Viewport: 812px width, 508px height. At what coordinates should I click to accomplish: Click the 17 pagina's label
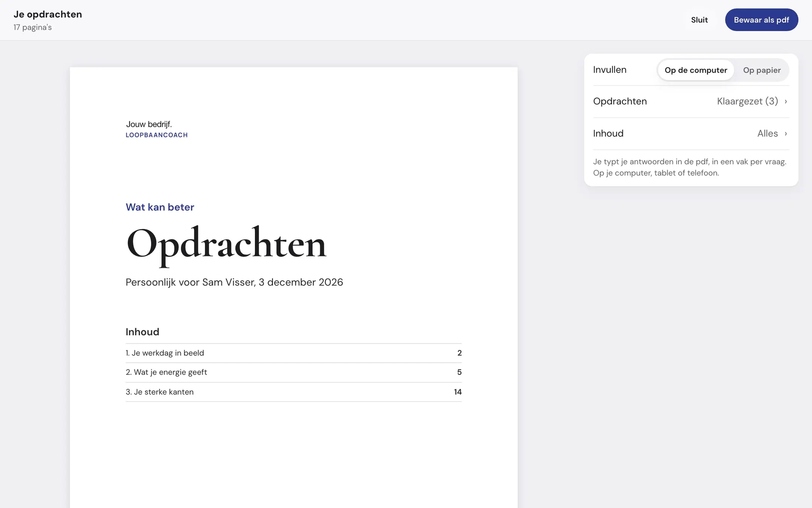pyautogui.click(x=33, y=27)
